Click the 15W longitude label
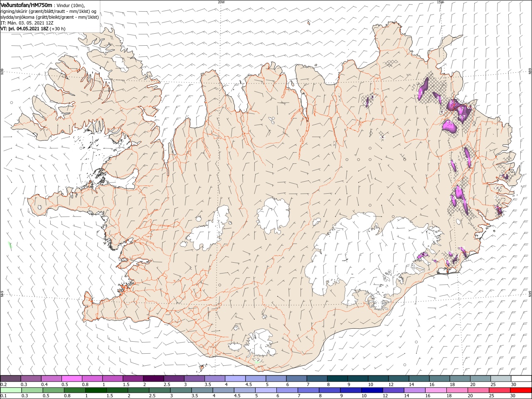 point(440,2)
